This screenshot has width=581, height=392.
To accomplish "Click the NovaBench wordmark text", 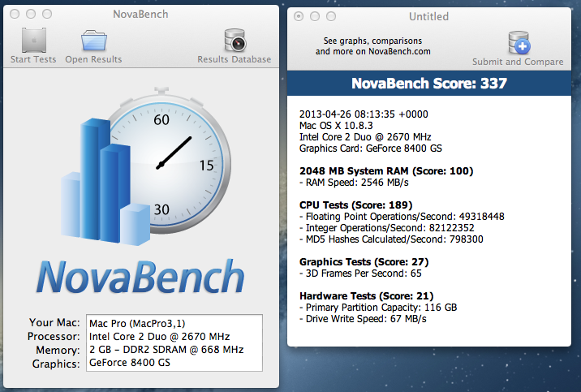I will click(140, 277).
